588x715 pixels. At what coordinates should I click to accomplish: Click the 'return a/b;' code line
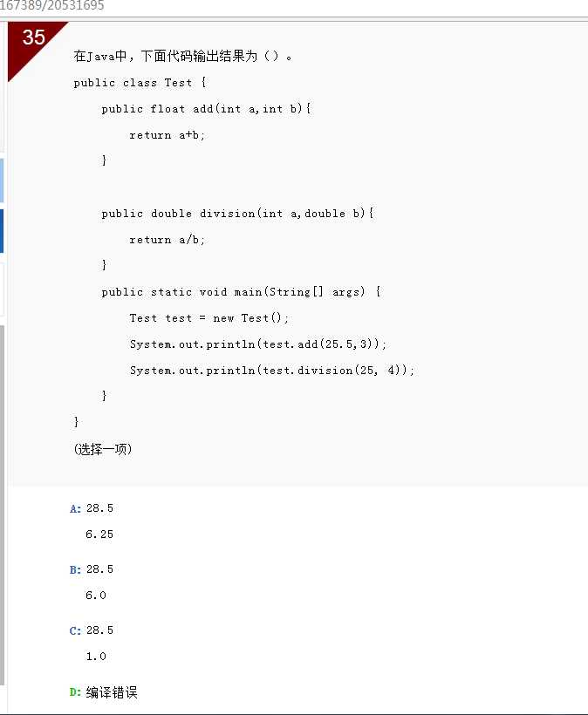point(167,240)
